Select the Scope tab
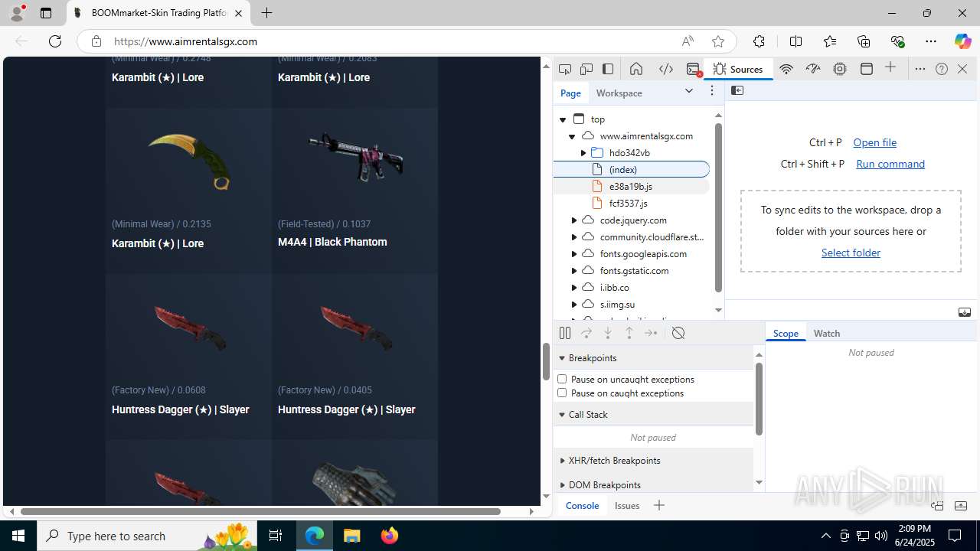The width and height of the screenshot is (980, 551). 786,333
